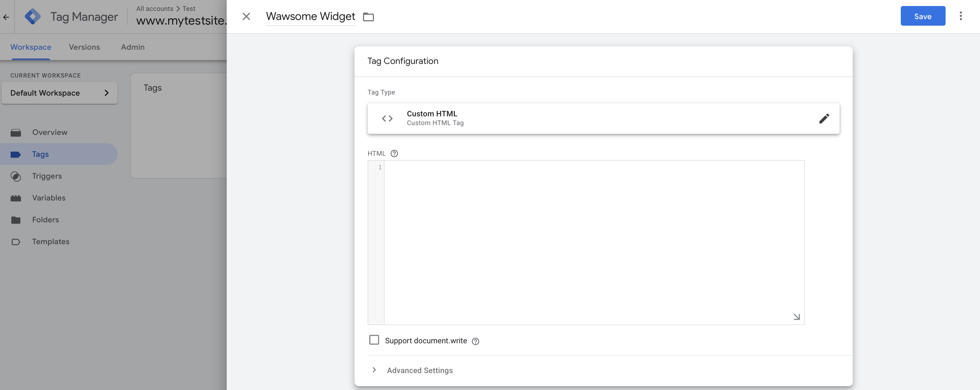Enable Support document.write checkbox
Screen dimensions: 980x390
(x=374, y=340)
